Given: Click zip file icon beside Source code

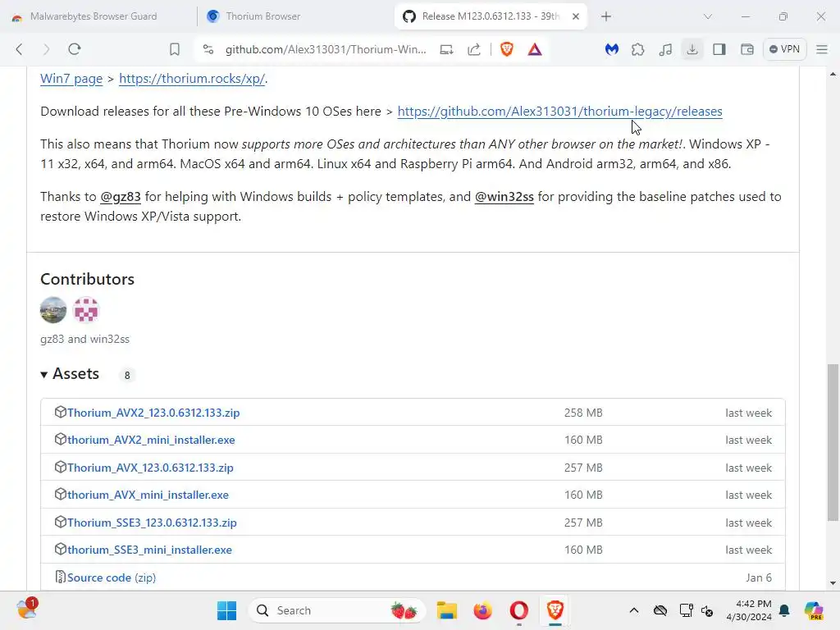Looking at the screenshot, I should [60, 577].
